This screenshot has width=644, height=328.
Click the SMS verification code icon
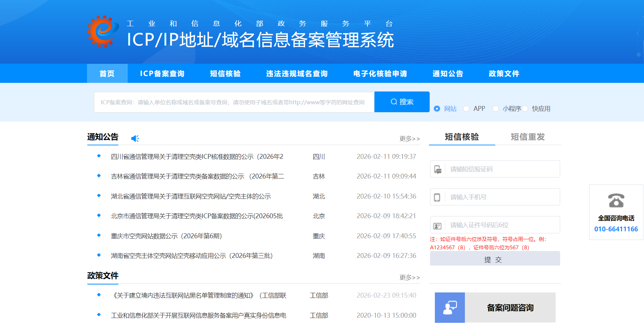(438, 169)
